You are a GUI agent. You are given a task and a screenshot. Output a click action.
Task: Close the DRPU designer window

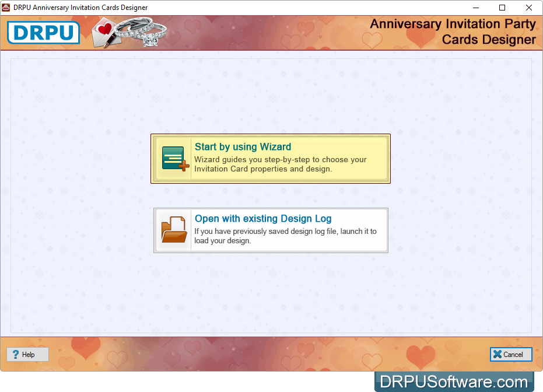[529, 8]
